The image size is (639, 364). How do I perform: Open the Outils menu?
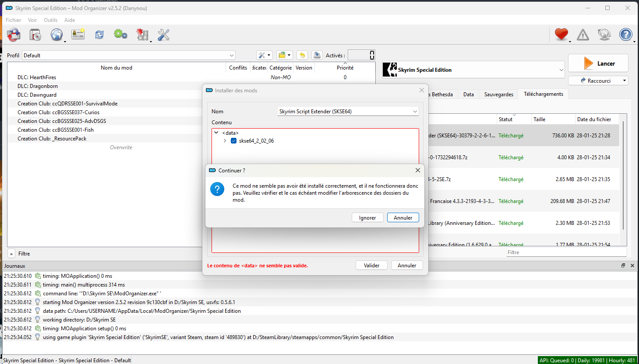click(50, 20)
